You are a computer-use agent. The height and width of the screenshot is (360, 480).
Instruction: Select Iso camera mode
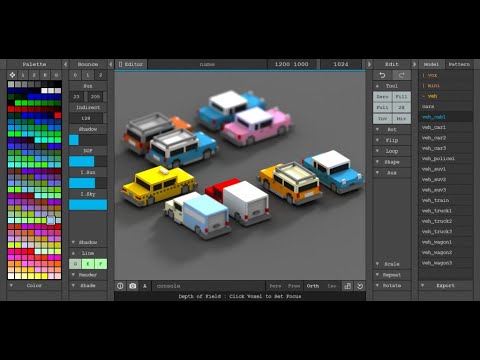tap(332, 286)
